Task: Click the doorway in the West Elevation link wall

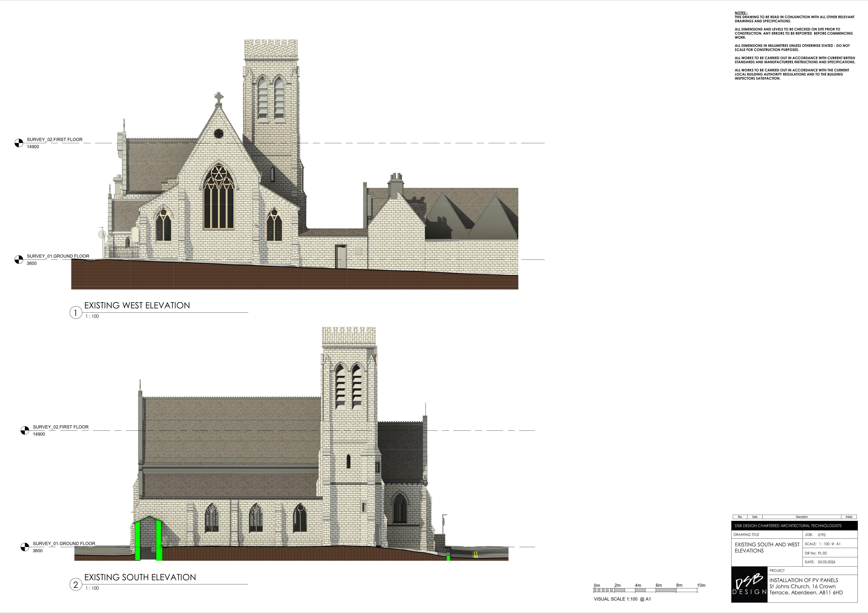Action: click(341, 257)
